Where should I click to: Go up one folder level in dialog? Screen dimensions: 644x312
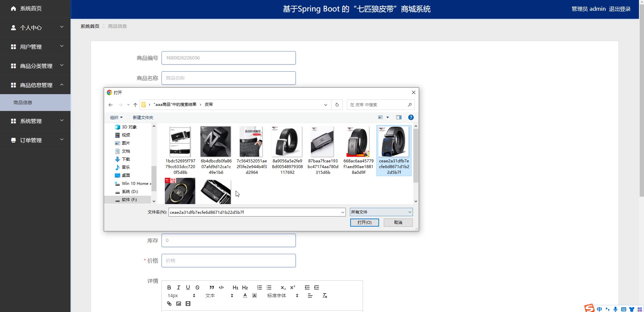point(135,105)
